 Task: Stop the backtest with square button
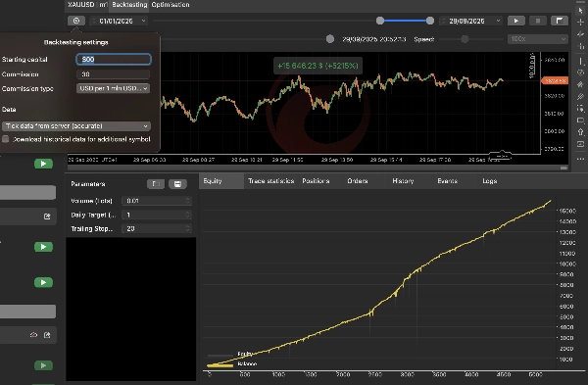(538, 21)
